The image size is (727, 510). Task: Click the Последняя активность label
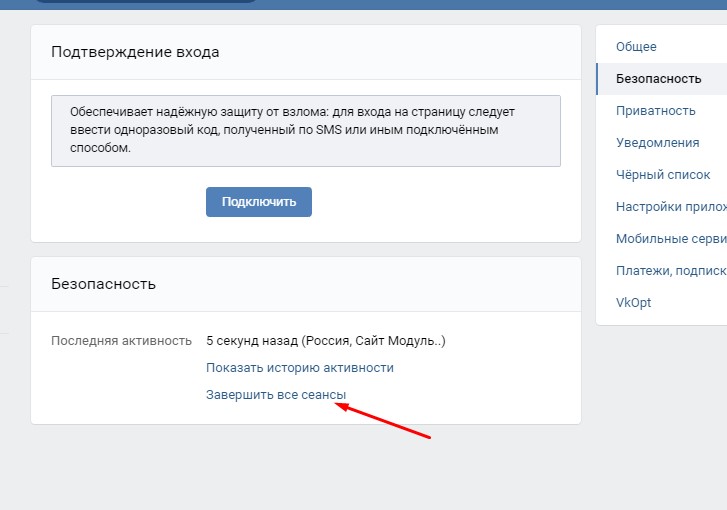pyautogui.click(x=121, y=341)
